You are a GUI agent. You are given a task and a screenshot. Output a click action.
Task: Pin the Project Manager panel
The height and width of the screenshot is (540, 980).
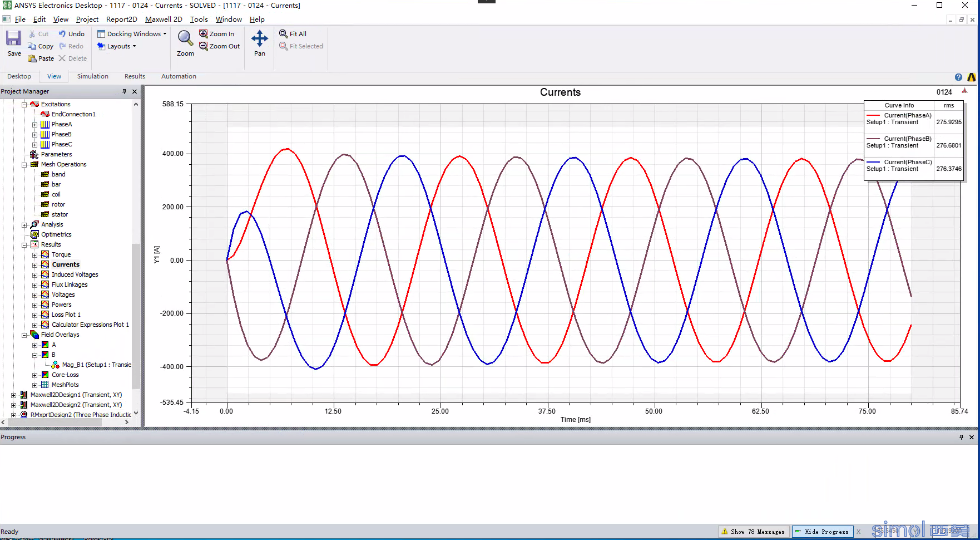[124, 91]
